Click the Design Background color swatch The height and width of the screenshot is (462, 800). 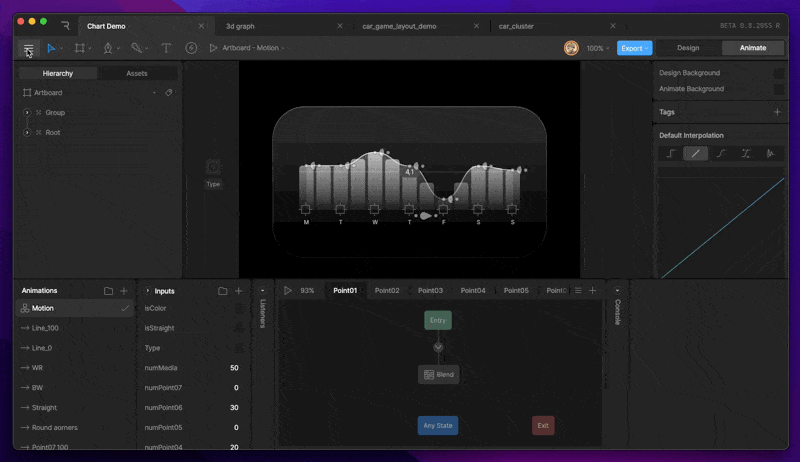point(779,73)
